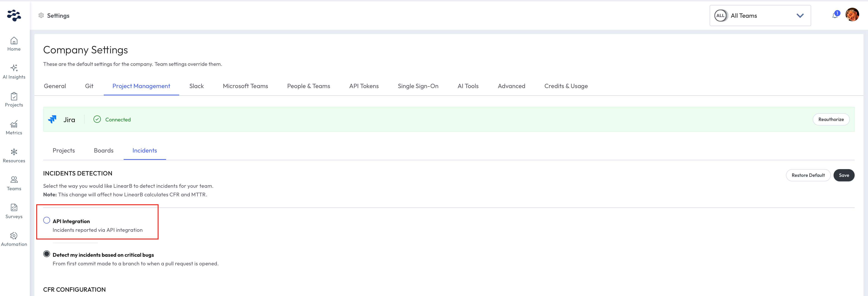The height and width of the screenshot is (296, 868).
Task: Click the Reauthorize button for Jira
Action: (831, 119)
